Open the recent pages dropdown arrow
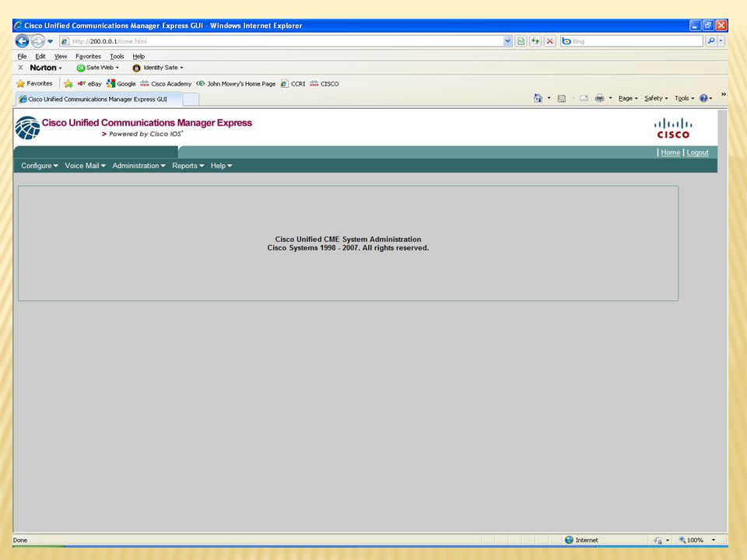Screen dimensions: 747x560 coord(50,41)
